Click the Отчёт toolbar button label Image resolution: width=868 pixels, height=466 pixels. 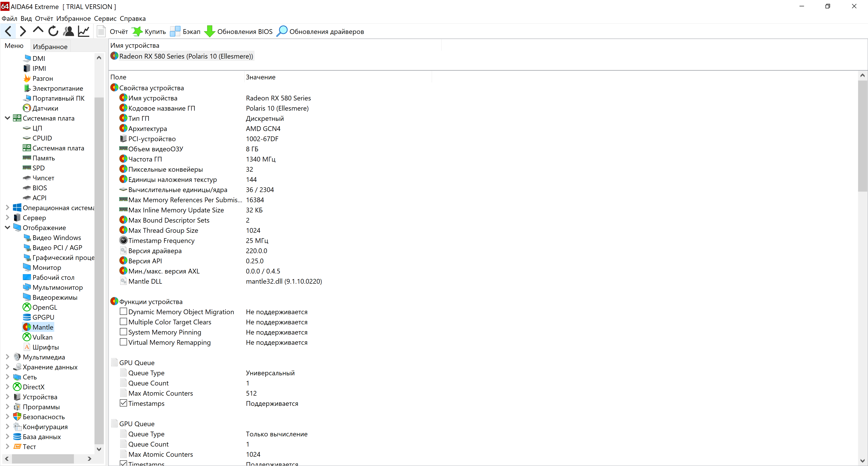click(119, 32)
